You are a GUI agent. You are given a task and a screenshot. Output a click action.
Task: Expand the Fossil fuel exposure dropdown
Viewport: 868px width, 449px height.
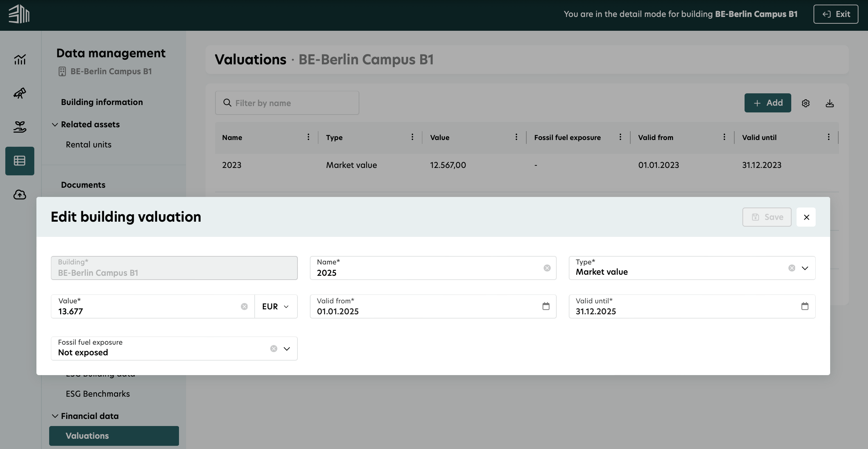tap(287, 349)
